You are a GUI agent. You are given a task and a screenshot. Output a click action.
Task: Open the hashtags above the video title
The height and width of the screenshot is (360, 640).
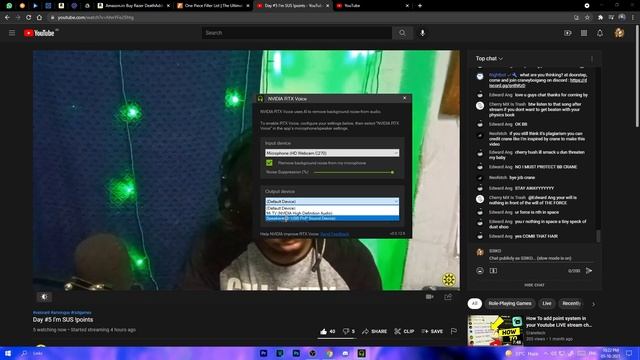(x=62, y=312)
